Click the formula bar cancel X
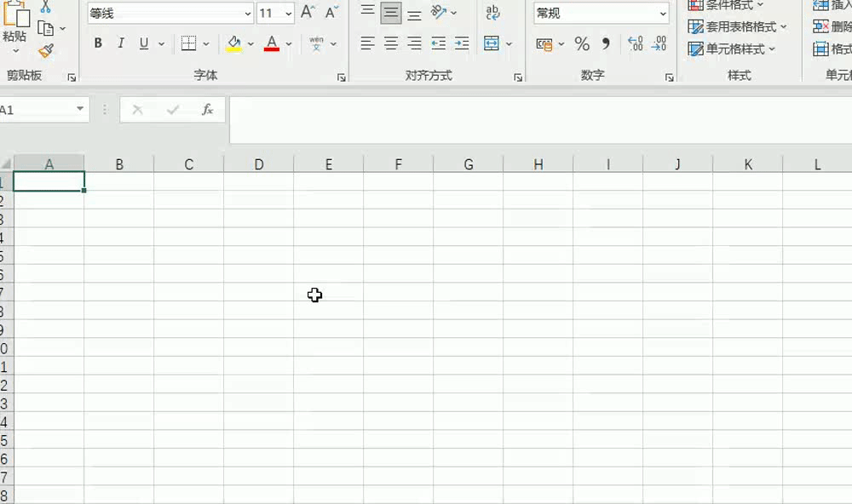Screen dimensions: 852x504 point(137,110)
